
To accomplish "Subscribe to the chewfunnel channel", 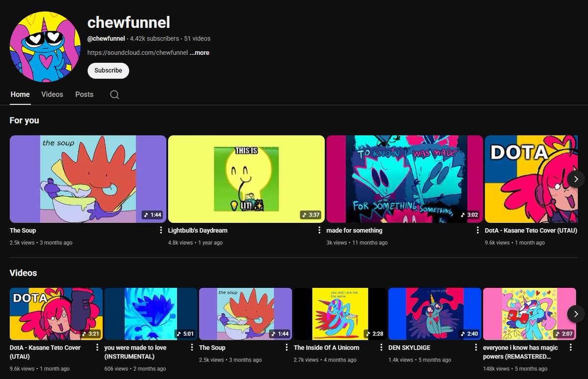I will 108,71.
